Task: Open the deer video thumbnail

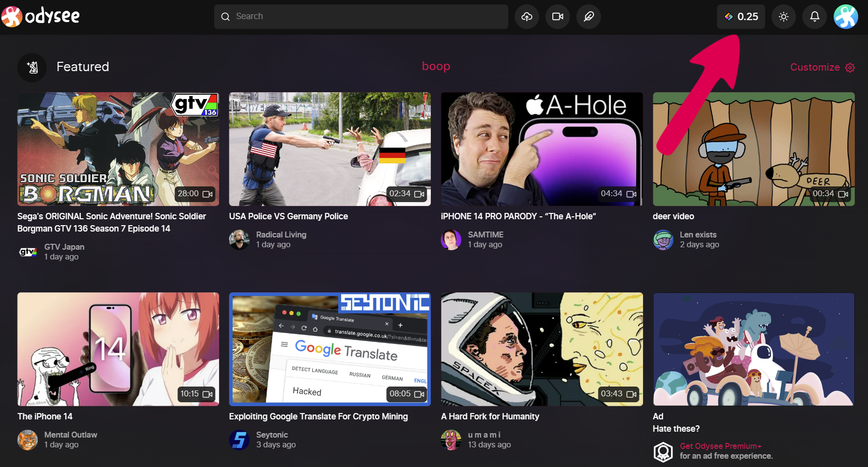Action: pyautogui.click(x=753, y=149)
